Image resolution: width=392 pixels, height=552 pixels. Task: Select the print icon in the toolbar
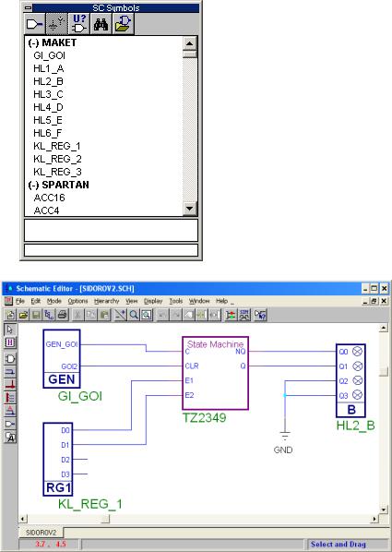point(63,315)
